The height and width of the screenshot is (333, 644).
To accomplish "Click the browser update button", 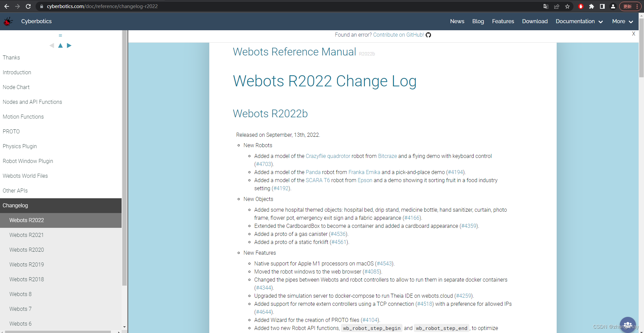I will point(631,6).
